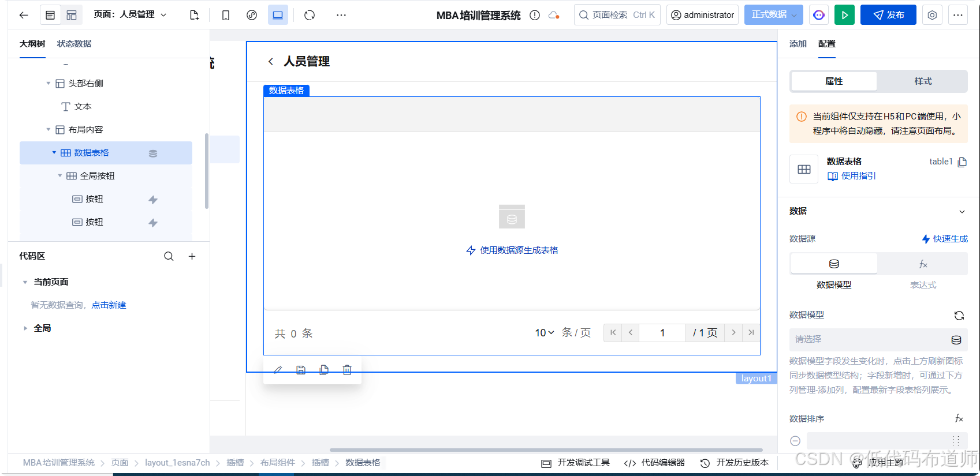980x476 pixels.
Task: Collapse the 头部右侧 tree node
Action: pos(49,84)
